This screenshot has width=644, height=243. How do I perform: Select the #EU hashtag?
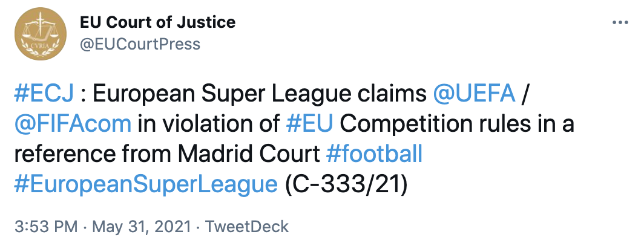(x=308, y=123)
